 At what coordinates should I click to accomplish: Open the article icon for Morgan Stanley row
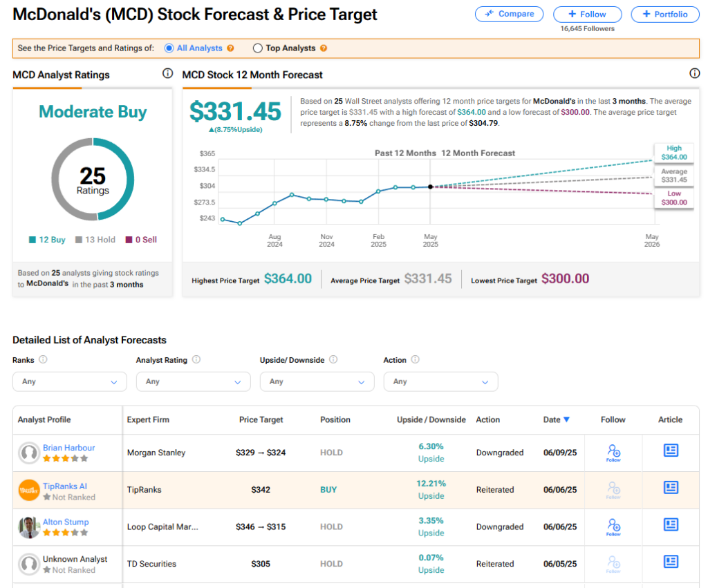coord(671,451)
